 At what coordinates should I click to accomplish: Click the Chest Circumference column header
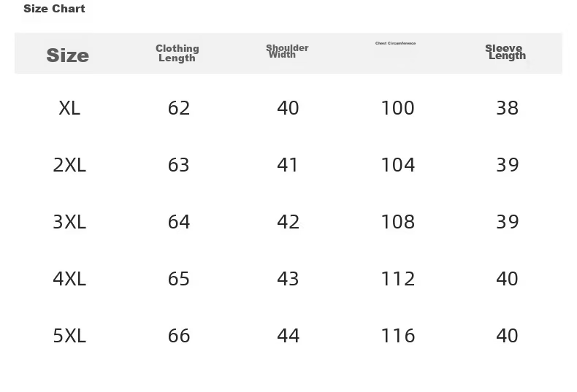coord(396,43)
